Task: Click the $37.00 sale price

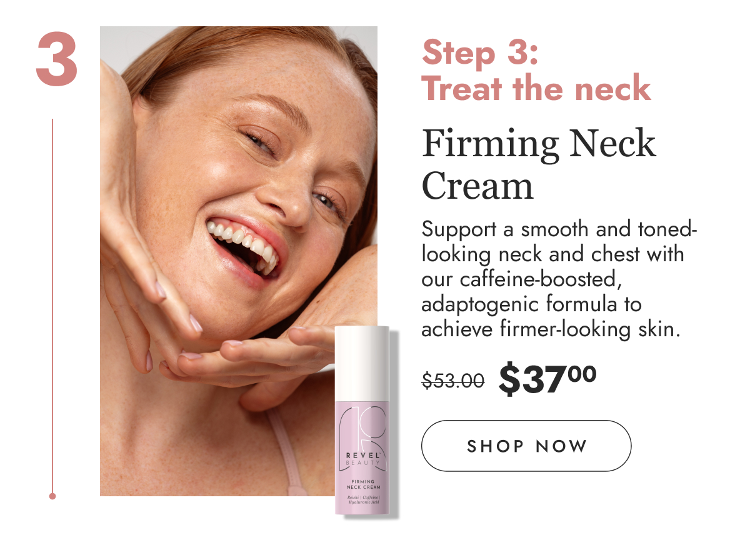Action: 547,380
